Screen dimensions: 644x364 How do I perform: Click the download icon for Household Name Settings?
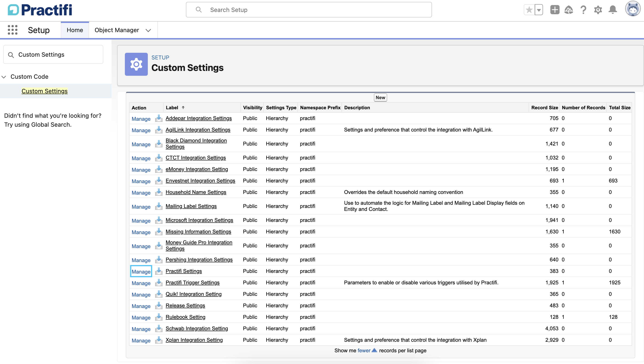(159, 192)
